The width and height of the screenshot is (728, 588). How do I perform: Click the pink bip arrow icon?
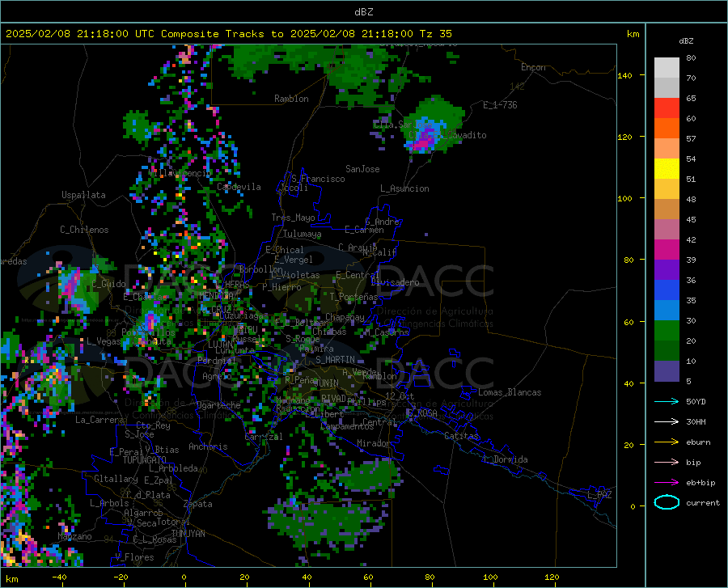[x=667, y=463]
